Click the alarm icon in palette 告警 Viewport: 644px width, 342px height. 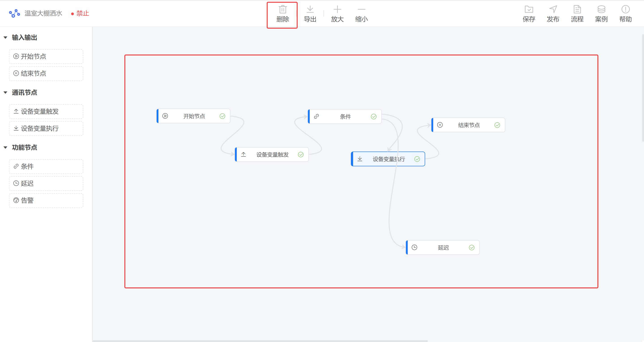(x=16, y=200)
